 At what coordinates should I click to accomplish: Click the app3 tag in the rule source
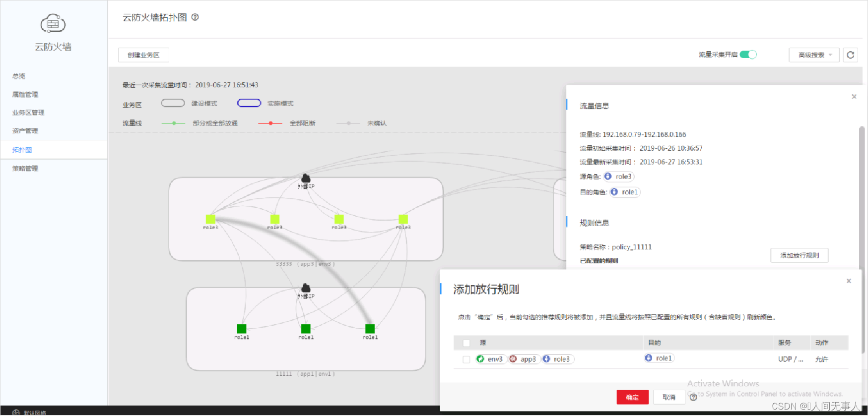click(524, 359)
